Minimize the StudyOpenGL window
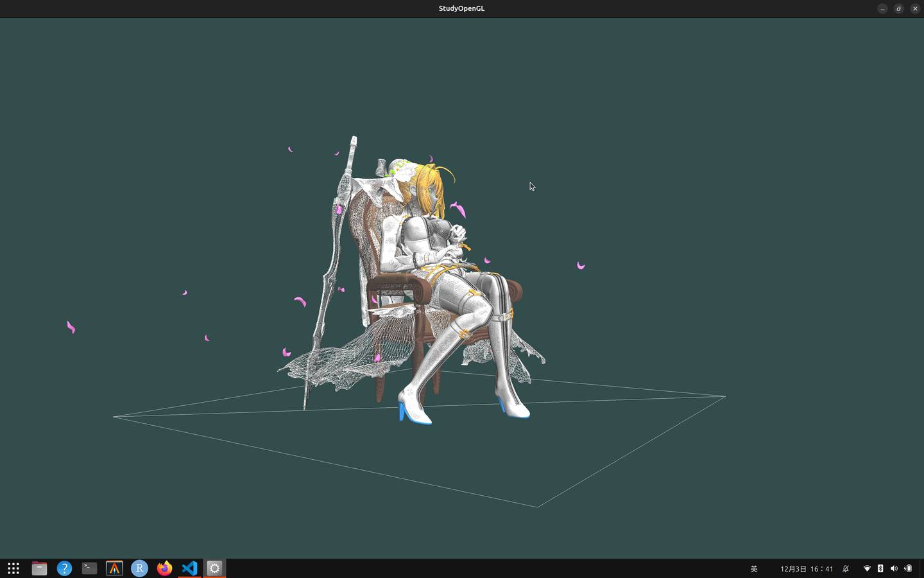 pyautogui.click(x=882, y=8)
